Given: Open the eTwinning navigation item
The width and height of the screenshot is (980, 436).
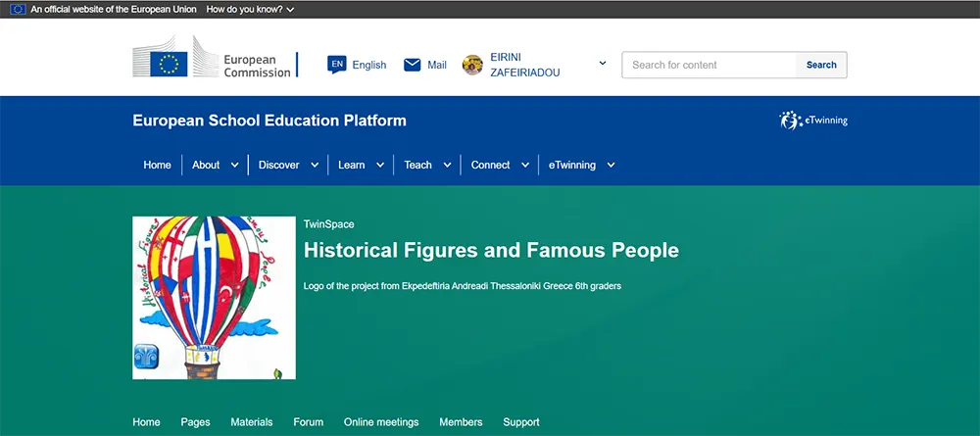Looking at the screenshot, I should 572,165.
